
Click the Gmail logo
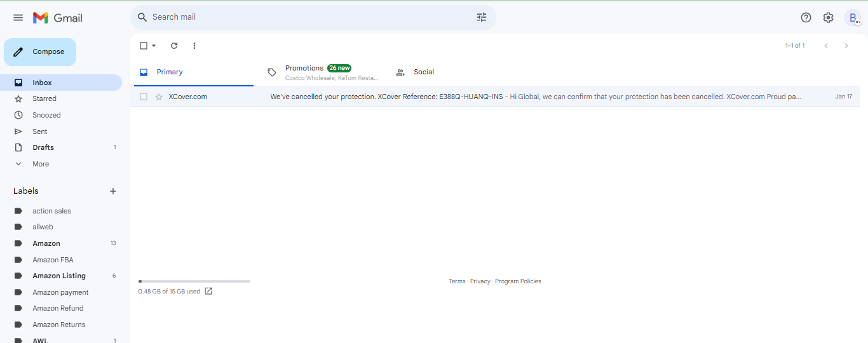[58, 18]
